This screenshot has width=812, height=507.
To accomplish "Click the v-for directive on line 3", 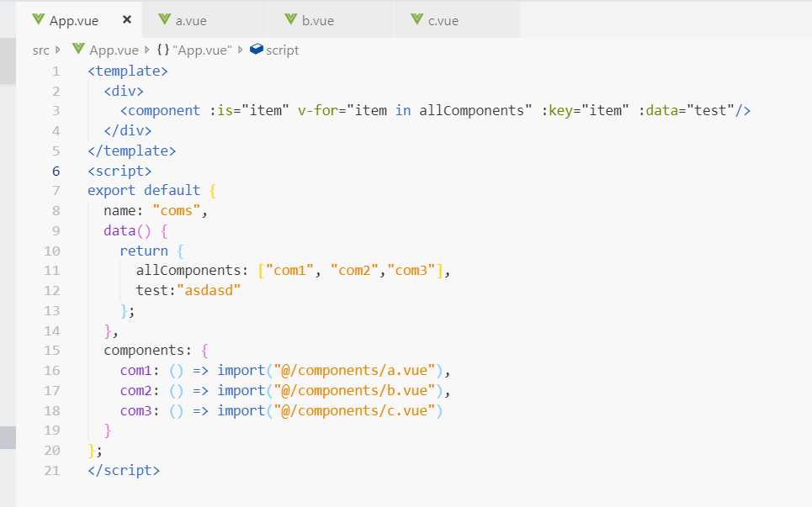I will [x=317, y=111].
